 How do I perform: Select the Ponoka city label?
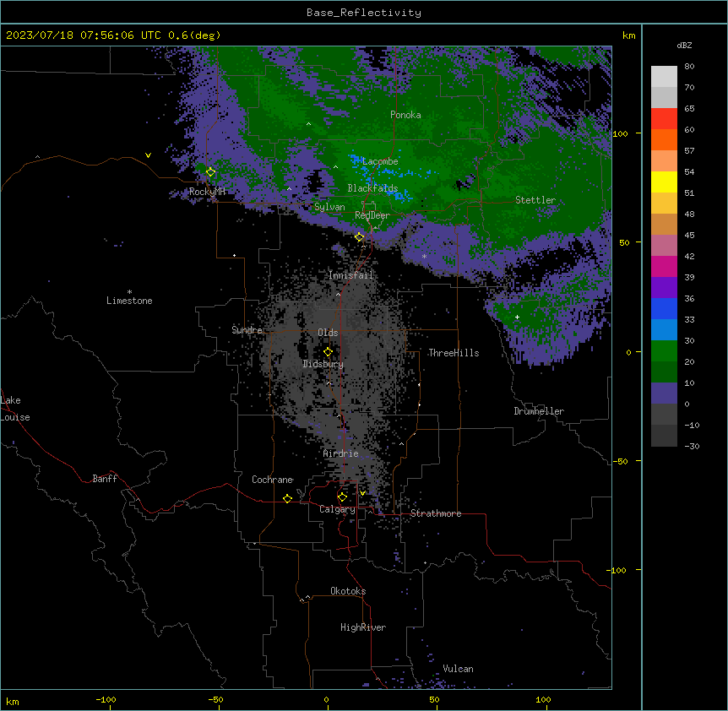[x=405, y=115]
